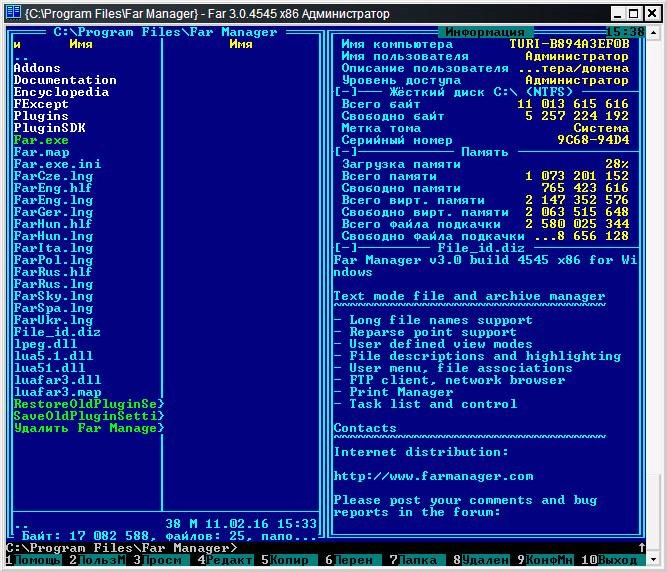This screenshot has height=572, width=667.
Task: Select the RestoreOldPluginSe file
Action: tap(88, 404)
